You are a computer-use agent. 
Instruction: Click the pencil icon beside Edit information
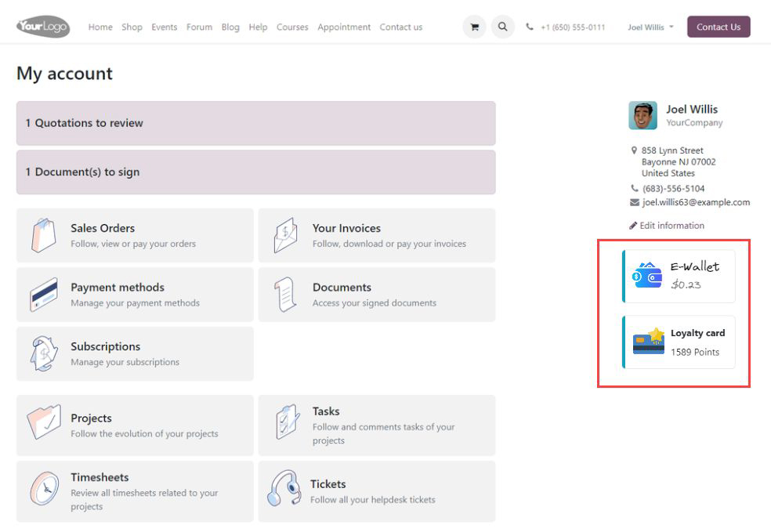633,226
